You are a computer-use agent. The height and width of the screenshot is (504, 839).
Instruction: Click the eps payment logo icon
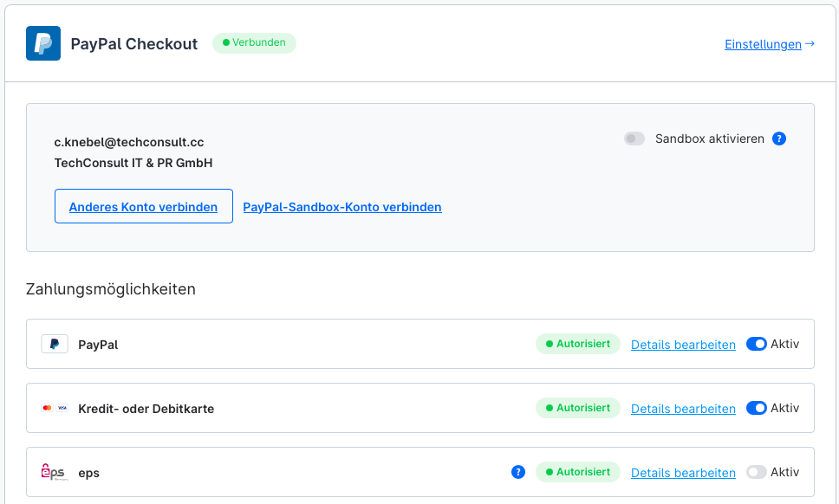point(55,472)
